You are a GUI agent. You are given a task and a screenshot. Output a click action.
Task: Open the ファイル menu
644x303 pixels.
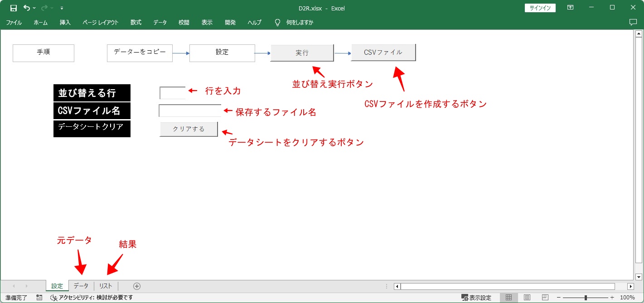tap(14, 22)
